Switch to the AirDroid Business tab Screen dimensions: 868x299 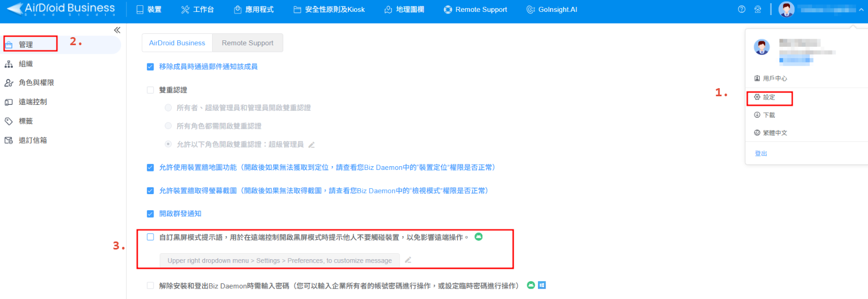pos(177,43)
